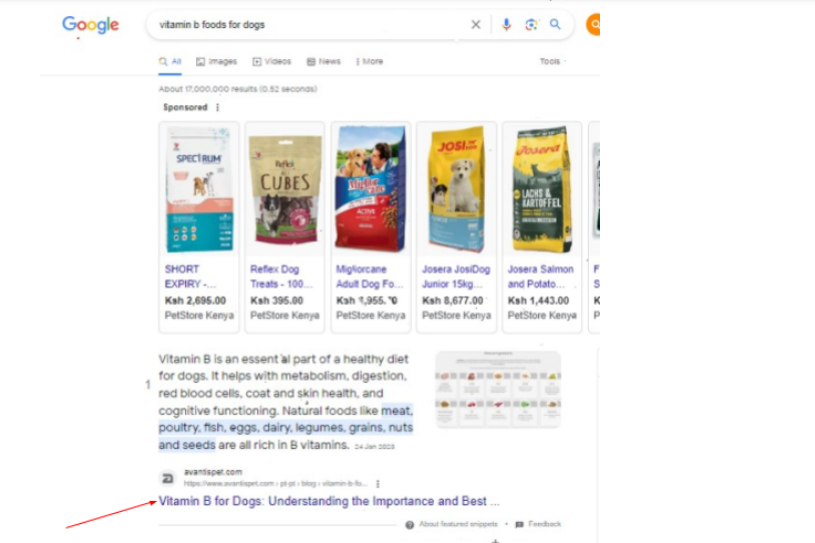The height and width of the screenshot is (543, 815).
Task: Click the About featured snippets help icon
Action: point(410,525)
